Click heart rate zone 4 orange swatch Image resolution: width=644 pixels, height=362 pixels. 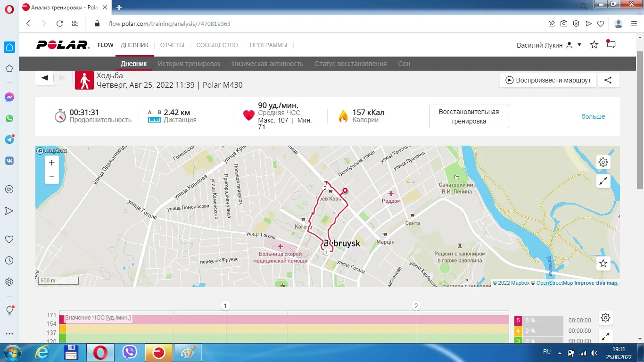[518, 331]
